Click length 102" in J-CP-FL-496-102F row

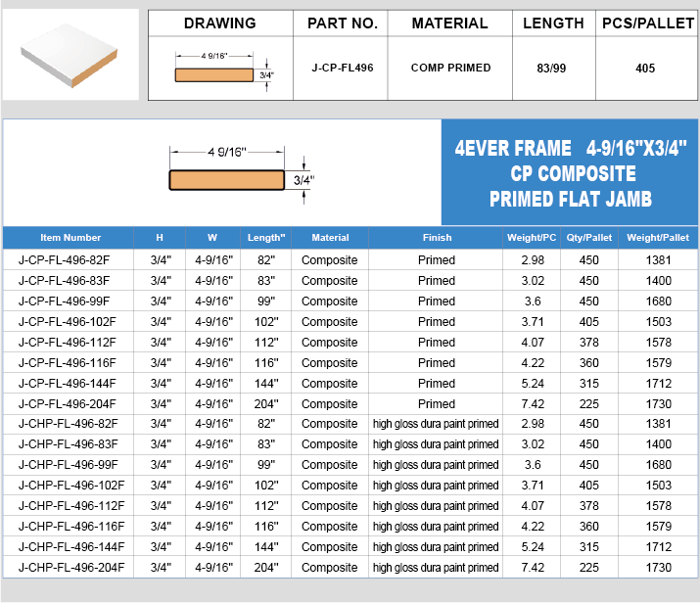(266, 322)
